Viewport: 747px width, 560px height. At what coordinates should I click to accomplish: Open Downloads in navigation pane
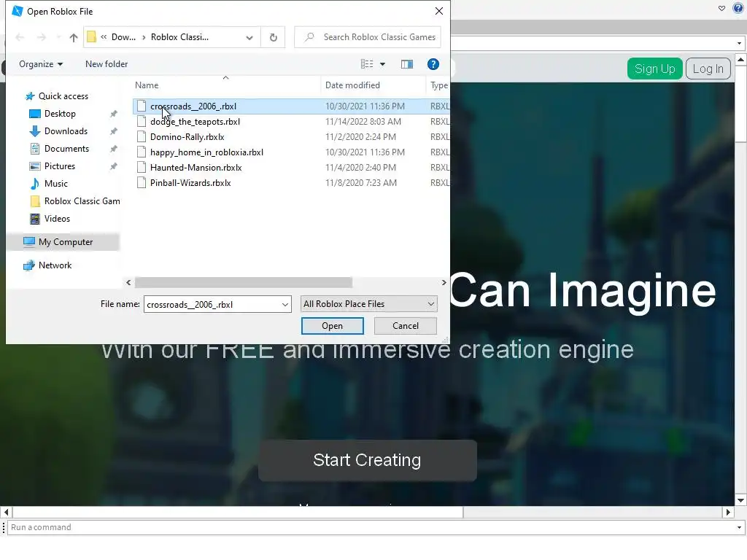[66, 131]
